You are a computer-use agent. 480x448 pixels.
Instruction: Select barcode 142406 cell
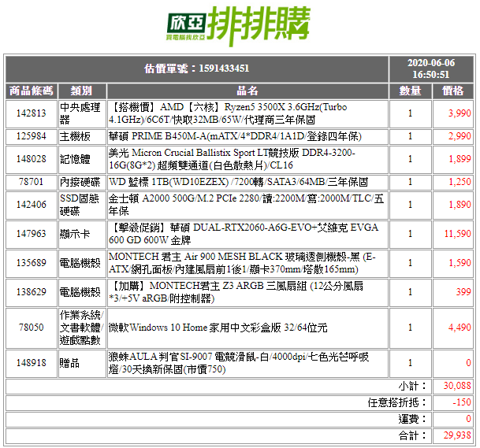point(32,205)
